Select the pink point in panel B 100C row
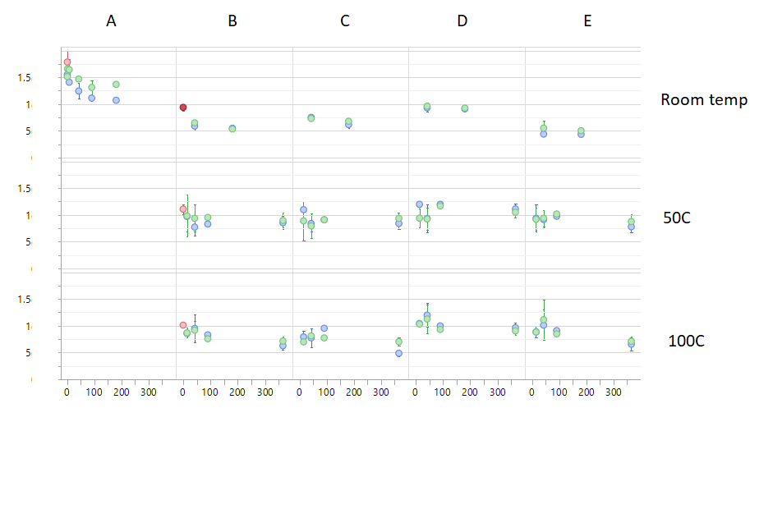 tap(182, 325)
